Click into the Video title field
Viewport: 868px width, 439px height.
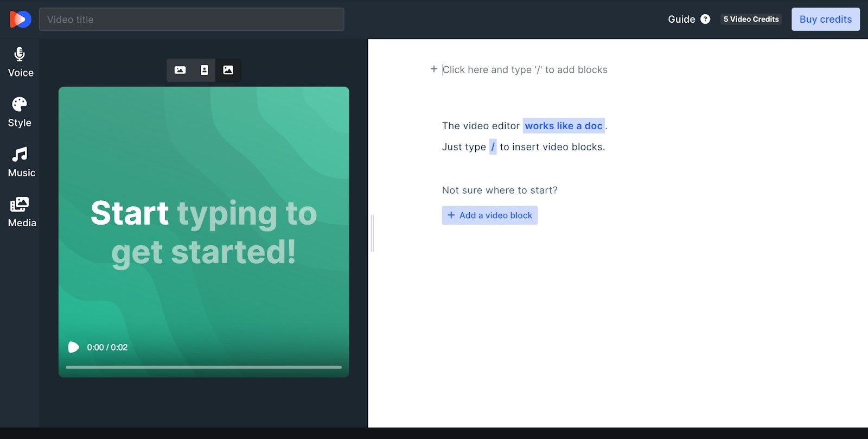192,20
